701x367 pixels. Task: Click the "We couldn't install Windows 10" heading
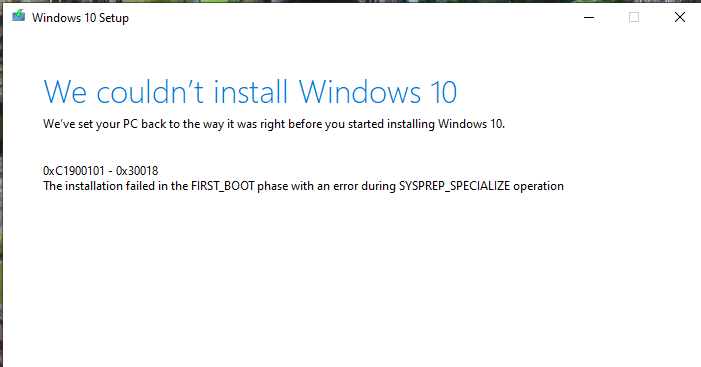click(250, 93)
